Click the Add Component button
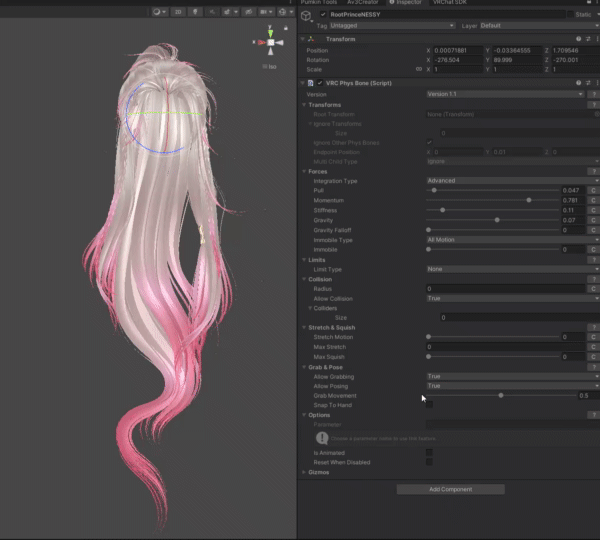600x540 pixels. 450,489
